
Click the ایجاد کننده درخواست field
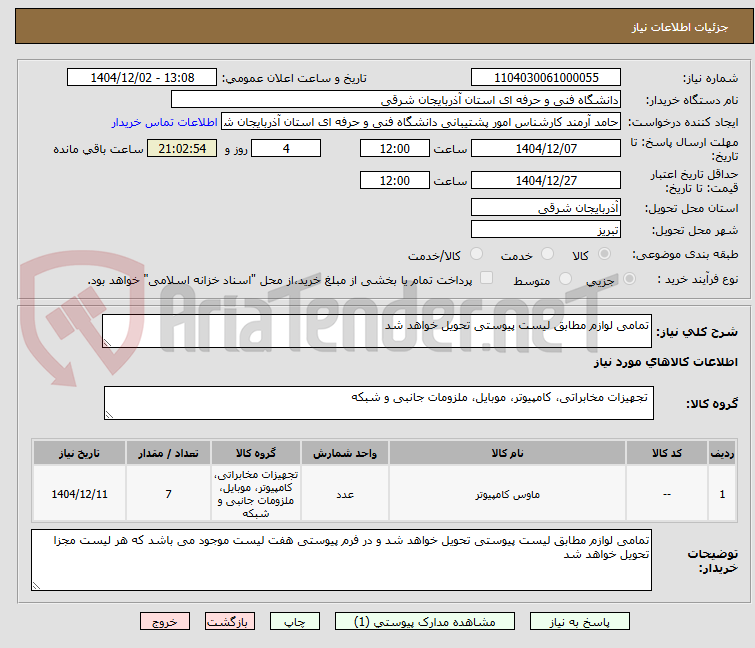[x=421, y=122]
